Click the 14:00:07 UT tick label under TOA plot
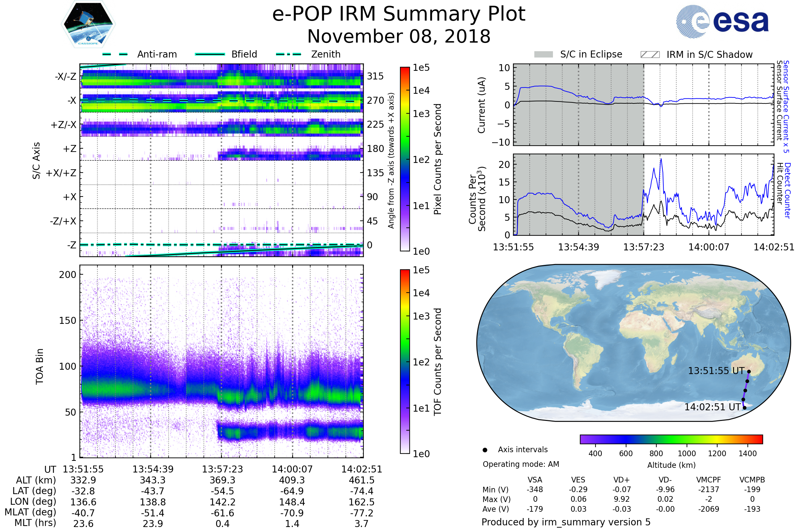This screenshot has height=532, width=798. (x=292, y=469)
